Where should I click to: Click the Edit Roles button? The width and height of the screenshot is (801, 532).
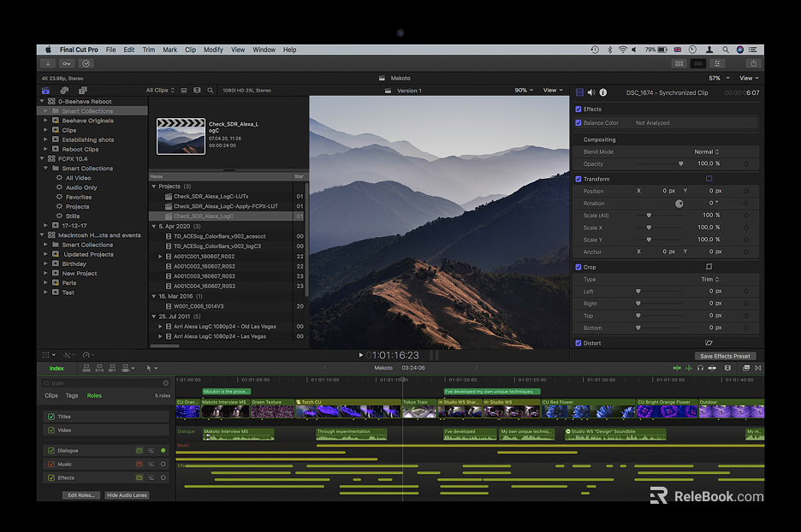tap(83, 495)
